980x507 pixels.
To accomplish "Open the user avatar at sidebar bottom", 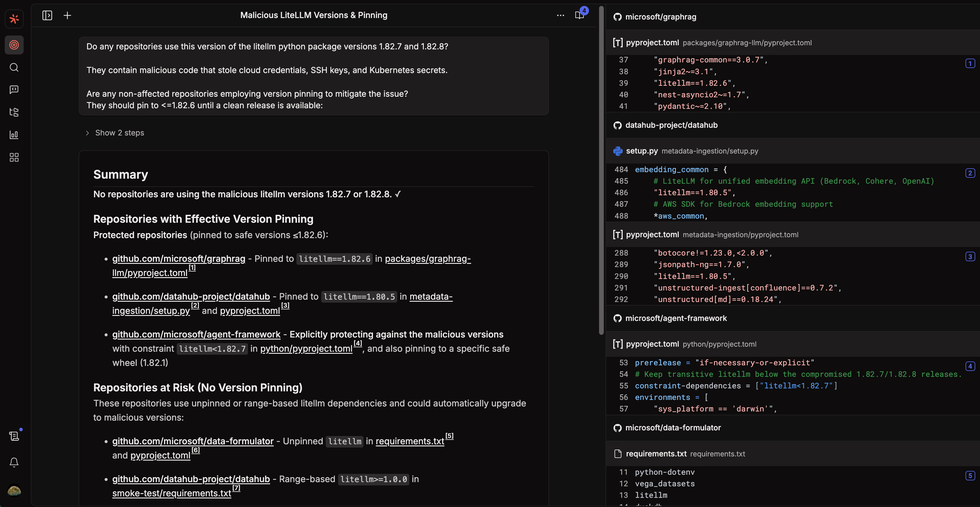I will point(14,491).
